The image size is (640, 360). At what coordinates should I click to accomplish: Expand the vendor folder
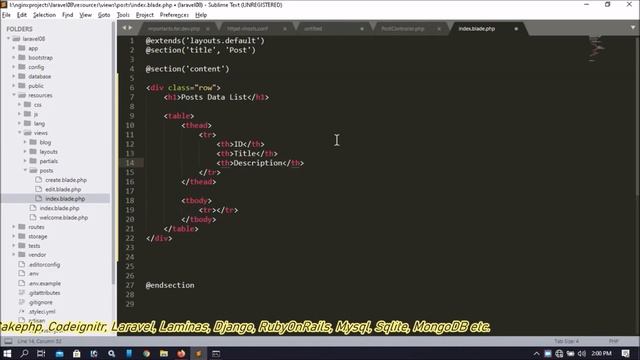14,255
